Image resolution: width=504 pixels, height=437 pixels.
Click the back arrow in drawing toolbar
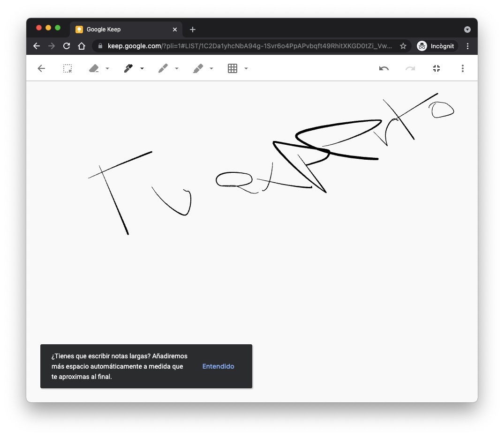[x=41, y=68]
